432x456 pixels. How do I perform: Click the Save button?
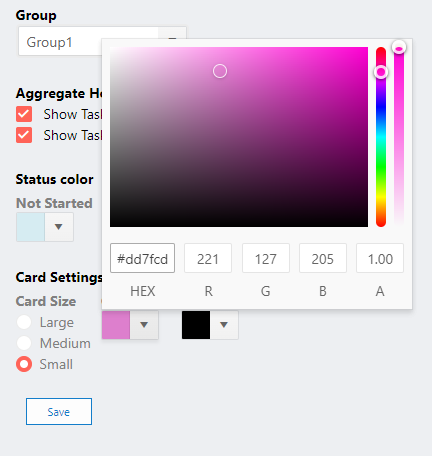tap(59, 411)
